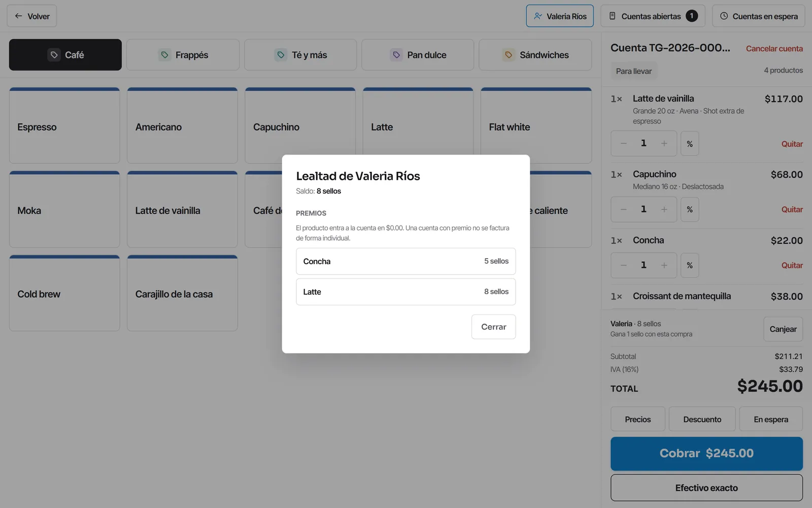
Task: Click the tag icon on the Frappés tab
Action: click(x=164, y=55)
